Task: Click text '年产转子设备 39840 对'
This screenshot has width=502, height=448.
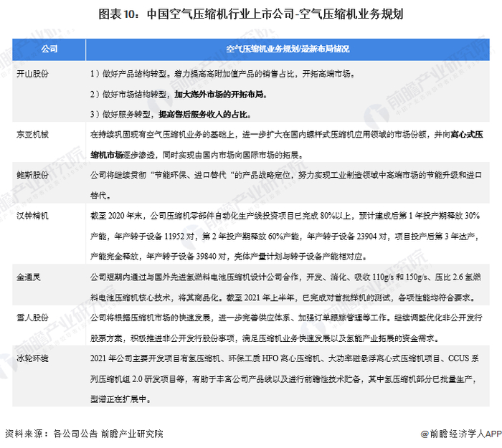Action: pos(186,257)
